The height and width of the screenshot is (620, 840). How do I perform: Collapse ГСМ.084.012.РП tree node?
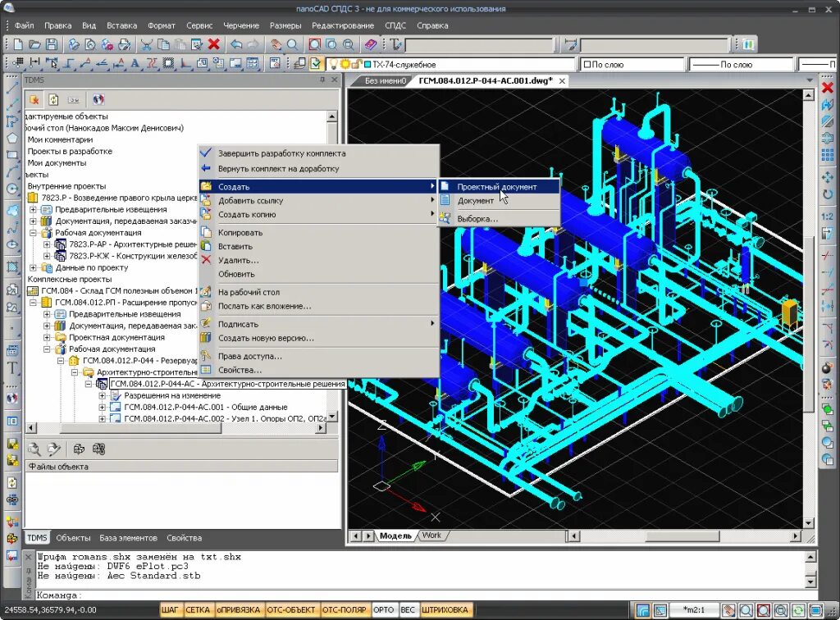tap(33, 303)
